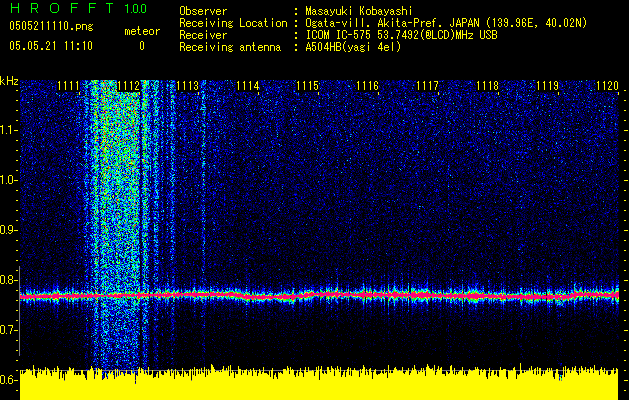This screenshot has height=400, width=629.
Task: Click the date stamp 05.05.21 11:10
Action: tap(51, 46)
